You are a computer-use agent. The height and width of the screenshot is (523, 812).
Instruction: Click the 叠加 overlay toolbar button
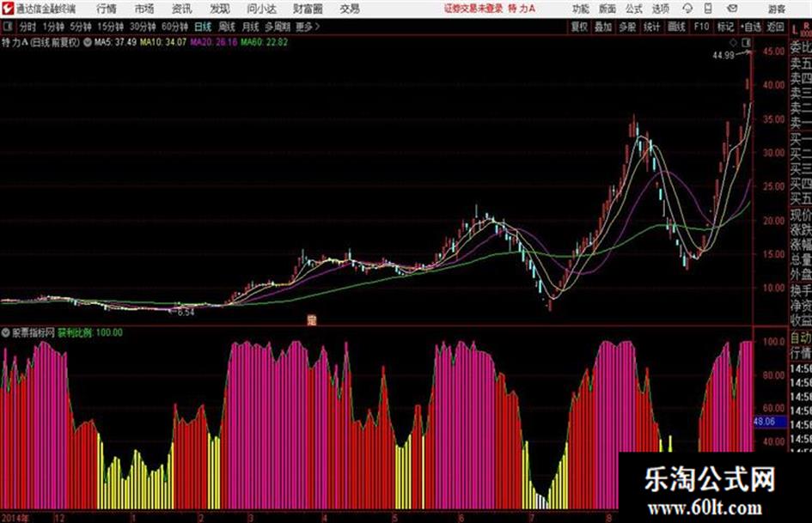pos(603,27)
